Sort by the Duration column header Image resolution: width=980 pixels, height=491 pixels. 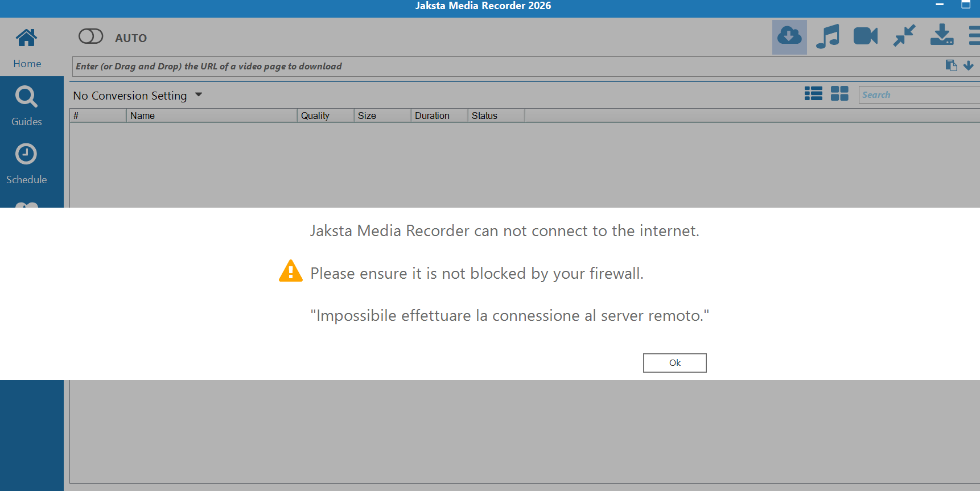coord(439,115)
